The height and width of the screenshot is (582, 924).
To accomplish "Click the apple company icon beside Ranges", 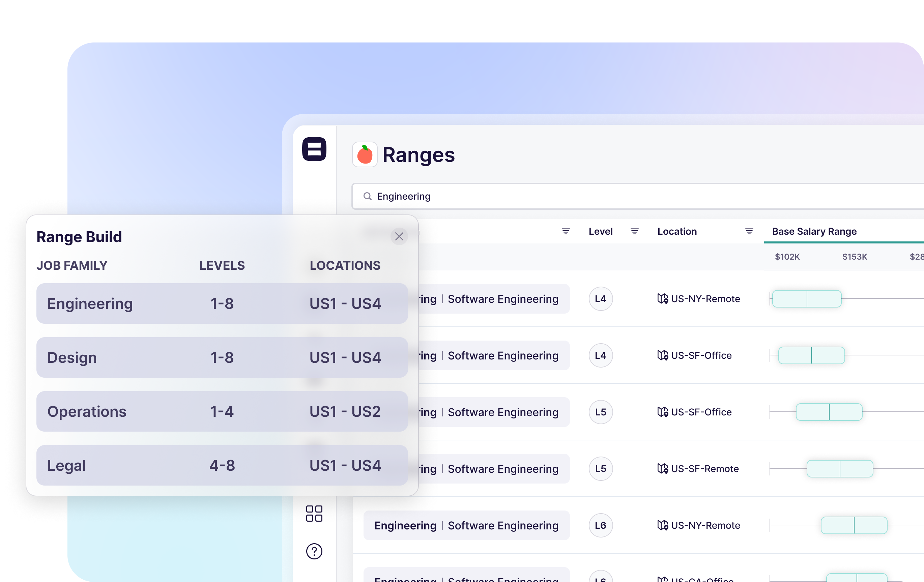I will pyautogui.click(x=365, y=155).
